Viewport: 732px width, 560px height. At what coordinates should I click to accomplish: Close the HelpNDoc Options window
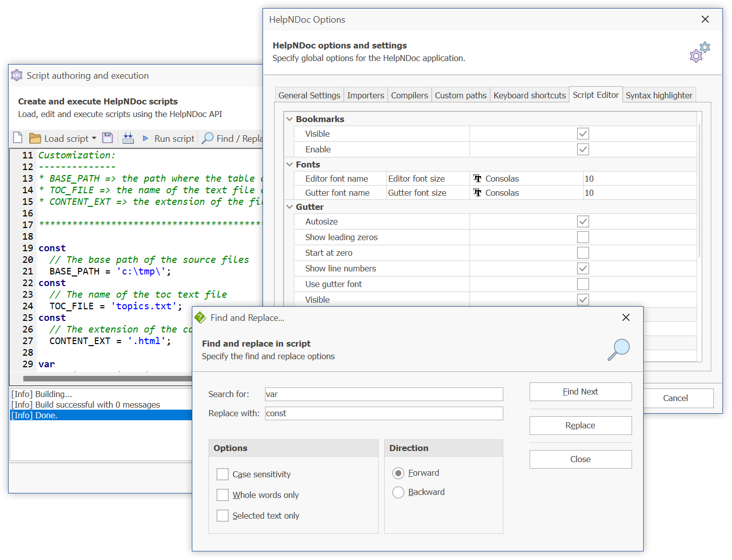[x=705, y=19]
